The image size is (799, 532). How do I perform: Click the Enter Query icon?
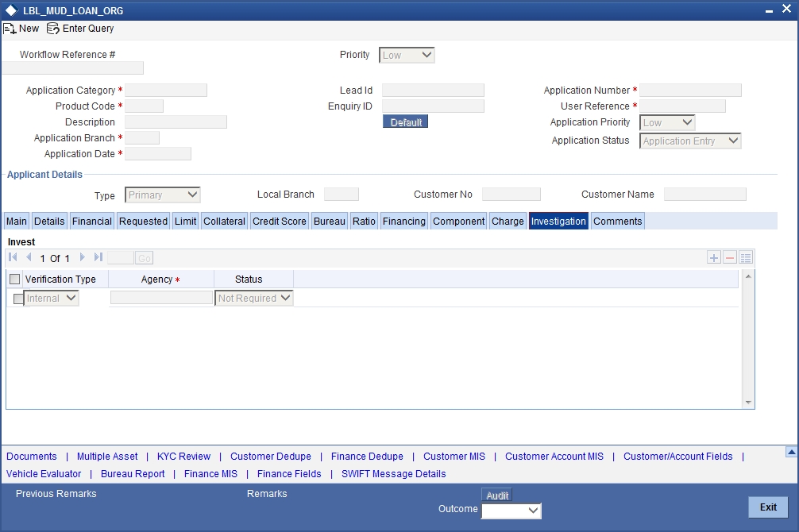pos(52,29)
